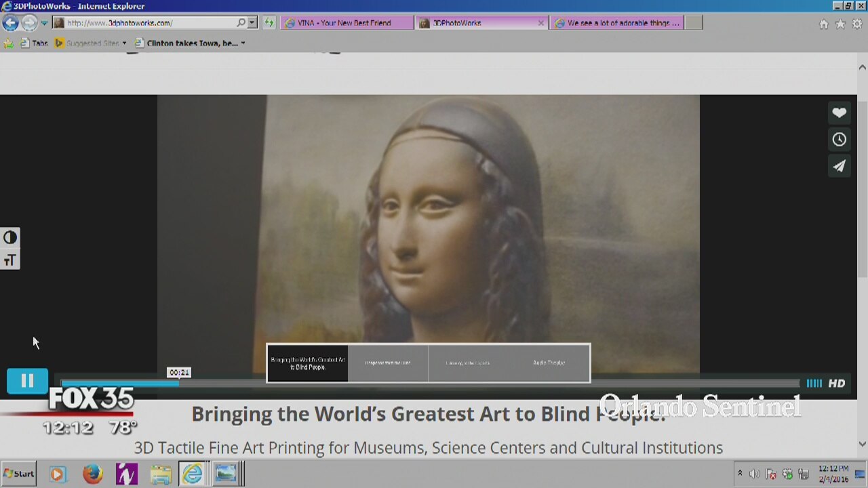
Task: Open a new blank tab
Action: pos(694,22)
